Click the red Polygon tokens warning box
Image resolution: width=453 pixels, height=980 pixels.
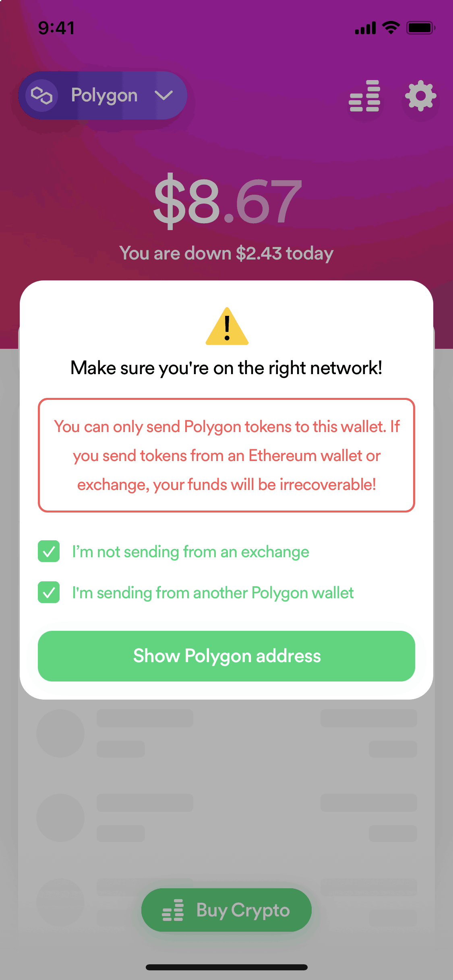226,455
